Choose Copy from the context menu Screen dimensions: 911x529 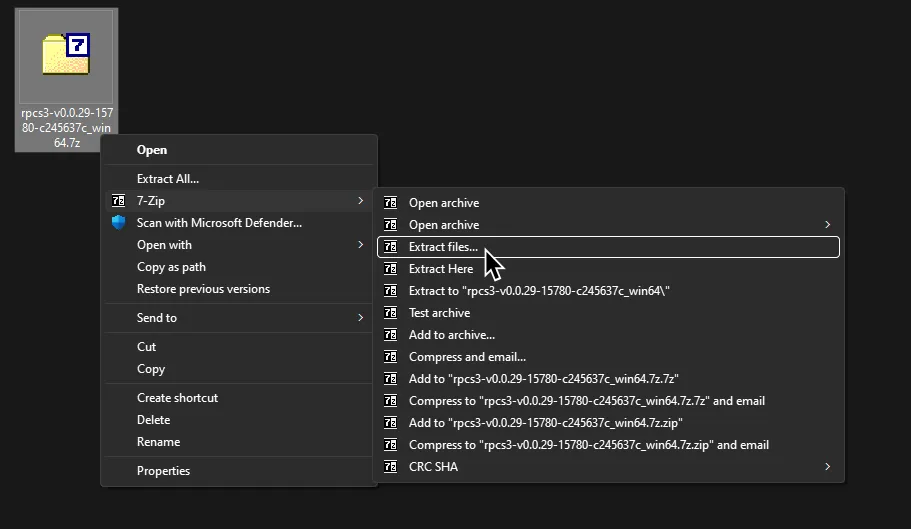pos(238,369)
